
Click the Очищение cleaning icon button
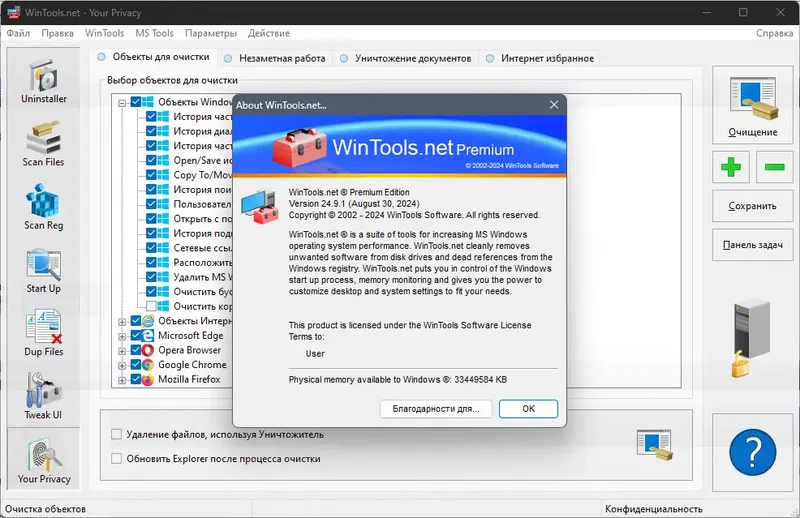pyautogui.click(x=753, y=105)
